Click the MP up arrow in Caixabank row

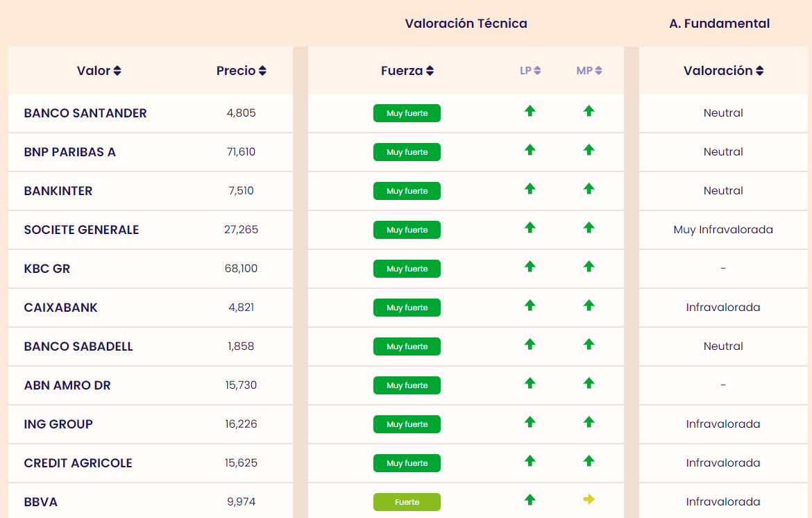(x=589, y=305)
